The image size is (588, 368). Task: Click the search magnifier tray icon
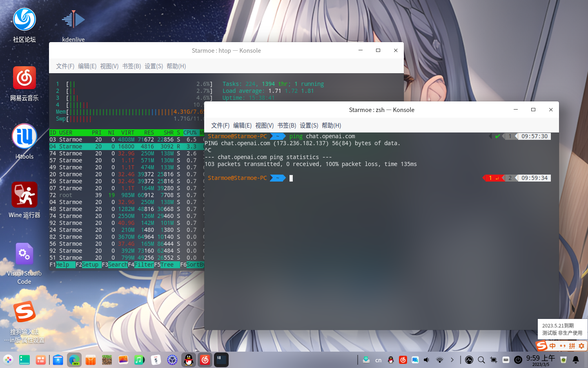(481, 360)
